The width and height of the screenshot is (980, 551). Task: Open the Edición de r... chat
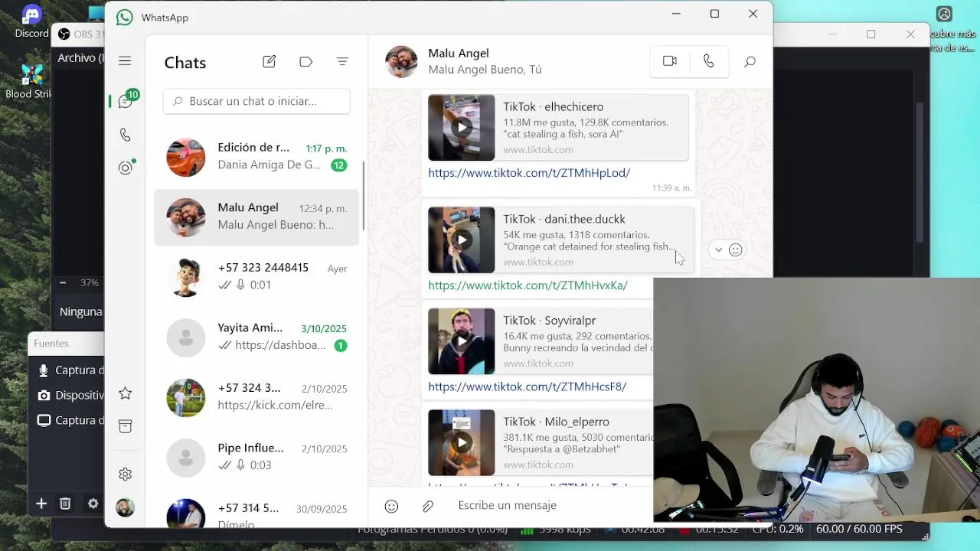pos(256,157)
